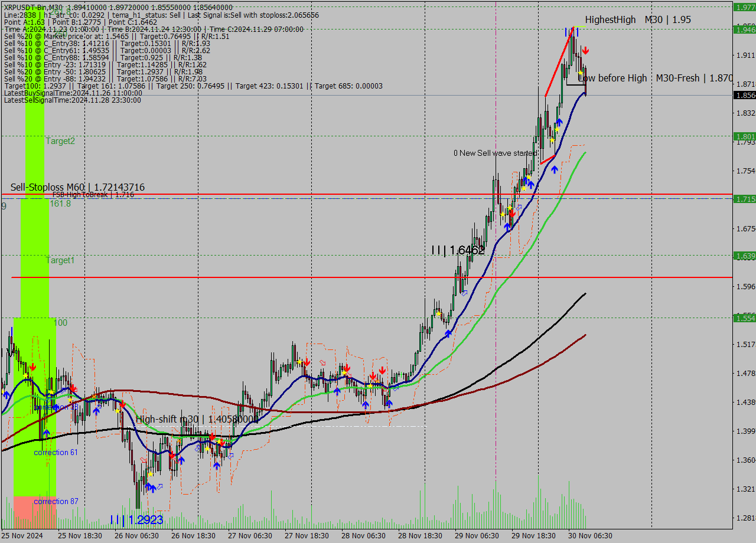
Task: Click the 'correction 87' label
Action: coord(56,502)
